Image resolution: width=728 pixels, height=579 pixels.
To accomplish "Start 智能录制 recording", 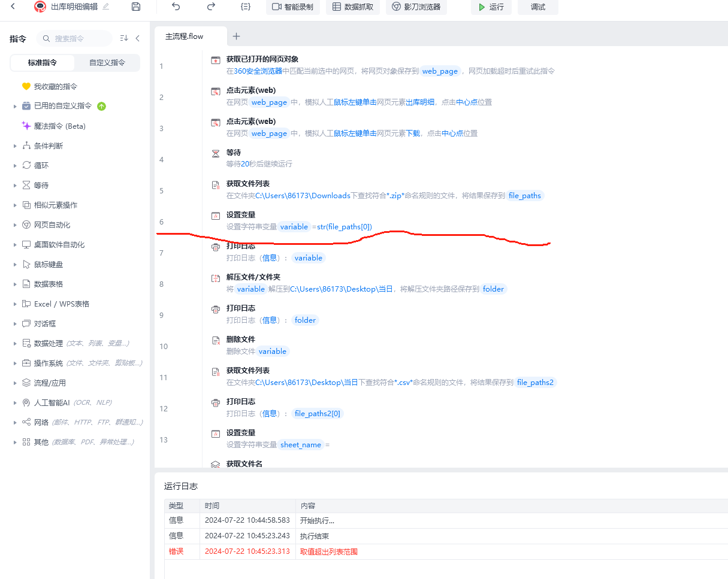I will pos(293,7).
